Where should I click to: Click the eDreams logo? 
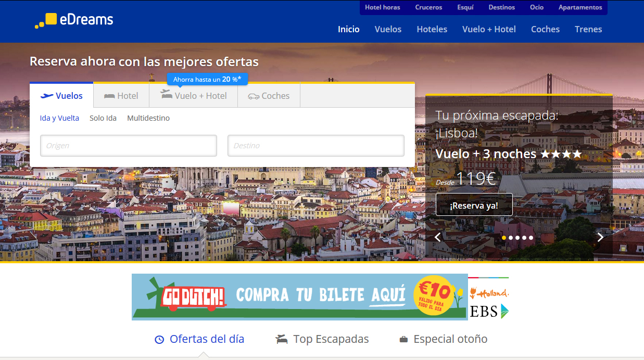74,20
